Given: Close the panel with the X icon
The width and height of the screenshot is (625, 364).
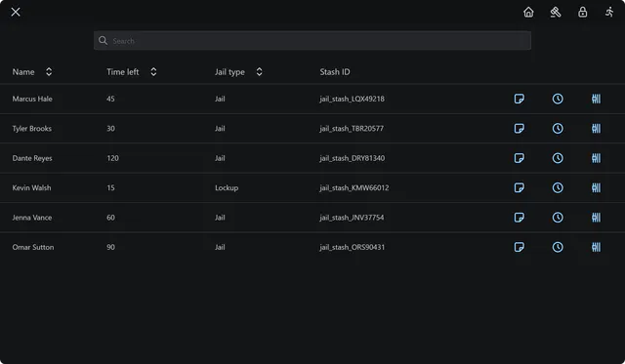Looking at the screenshot, I should (x=16, y=12).
